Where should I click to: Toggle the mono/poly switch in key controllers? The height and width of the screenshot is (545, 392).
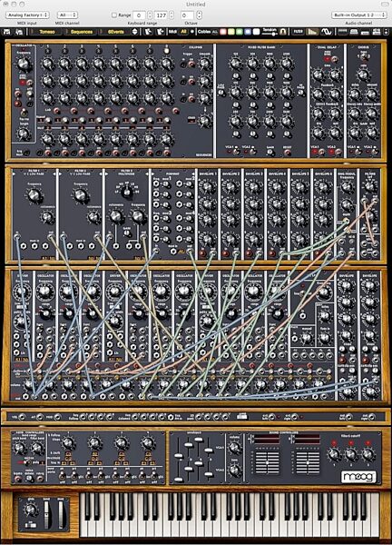(30, 461)
